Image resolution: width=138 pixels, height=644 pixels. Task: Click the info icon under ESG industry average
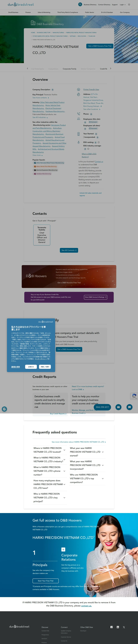coord(88,149)
